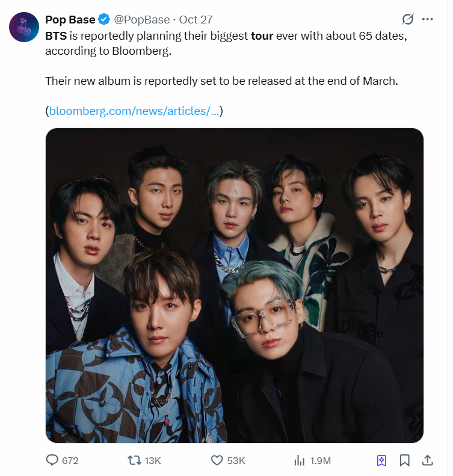Click the bold BTS keyword

[56, 36]
